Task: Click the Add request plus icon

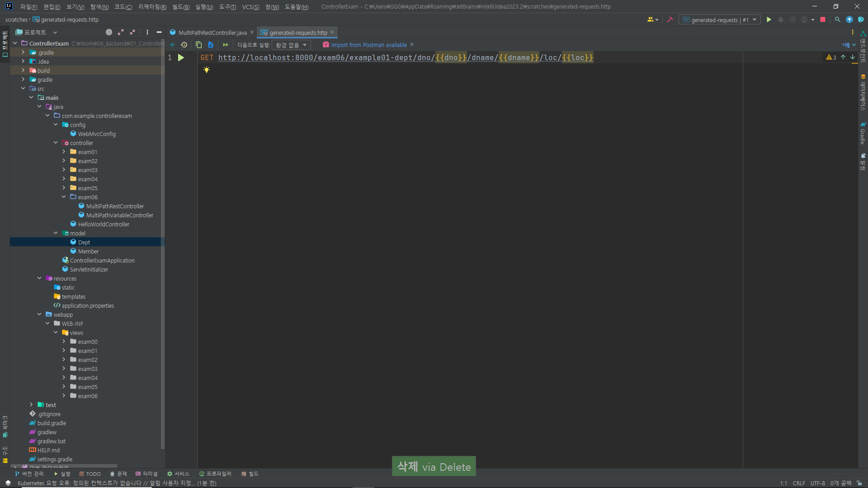Action: 172,45
